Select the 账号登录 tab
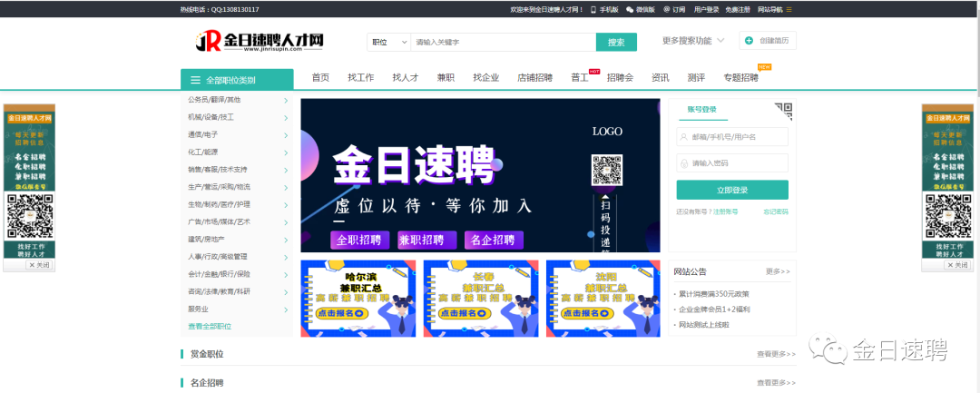980x393 pixels. coord(701,109)
